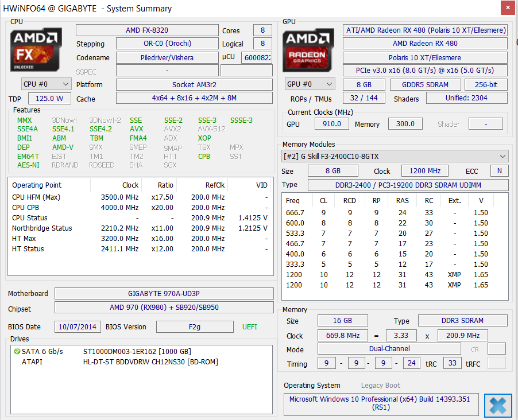Click the tRC value 33 field
The width and height of the screenshot is (518, 420).
(453, 363)
